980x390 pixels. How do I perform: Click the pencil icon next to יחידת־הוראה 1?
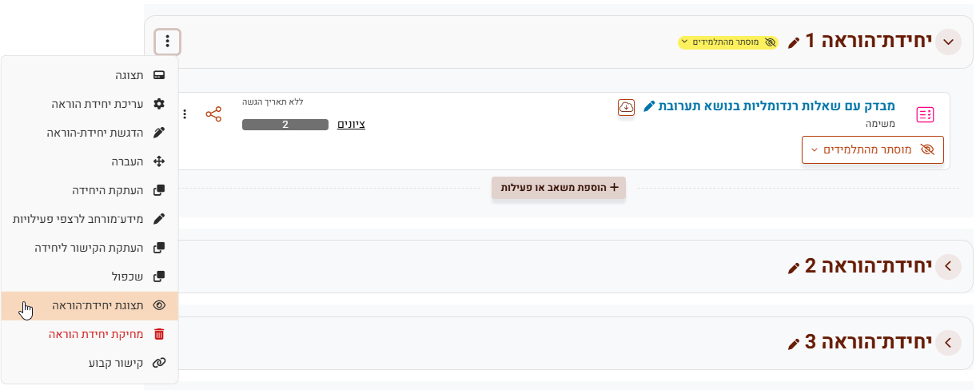click(793, 42)
